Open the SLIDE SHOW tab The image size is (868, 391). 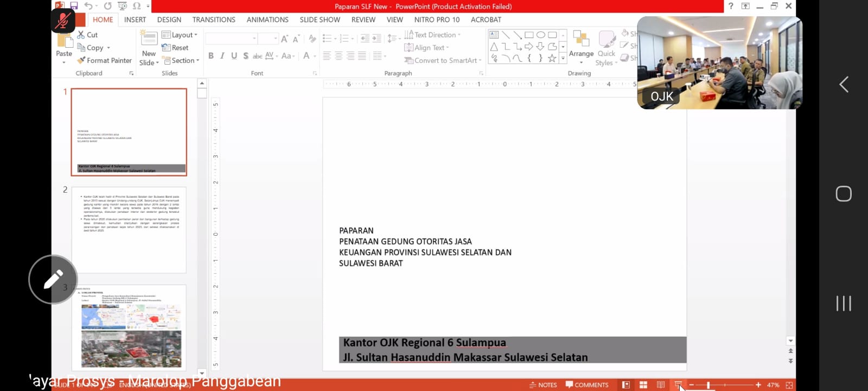pyautogui.click(x=320, y=20)
